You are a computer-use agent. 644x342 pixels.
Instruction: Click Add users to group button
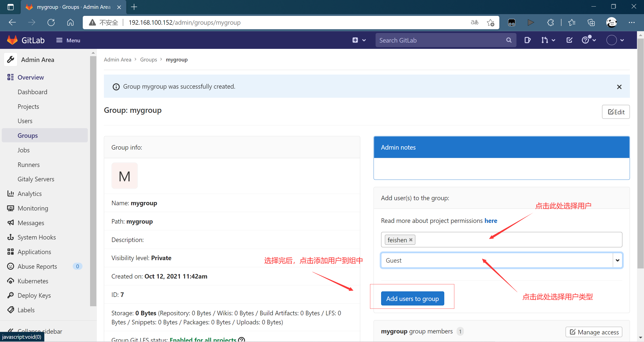(412, 299)
